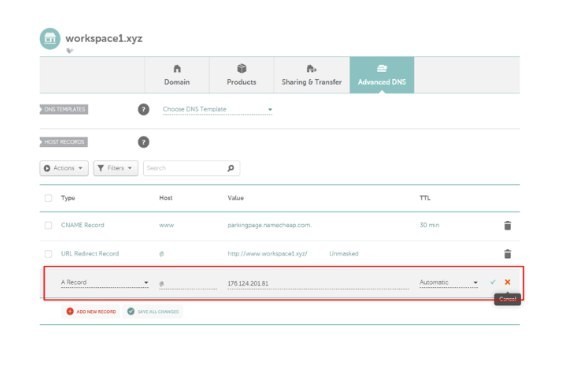Confirm the A Record with green checkmark

coord(493,282)
